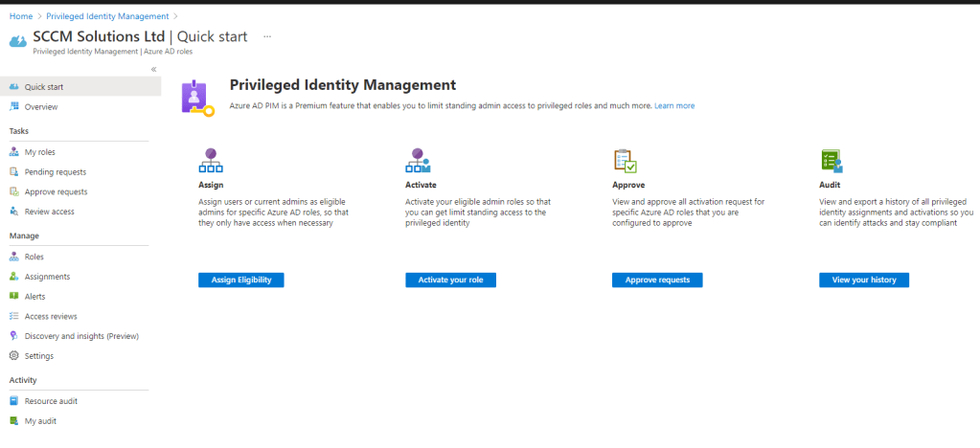Click the Activate role icon
The width and height of the screenshot is (980, 448).
pyautogui.click(x=418, y=160)
